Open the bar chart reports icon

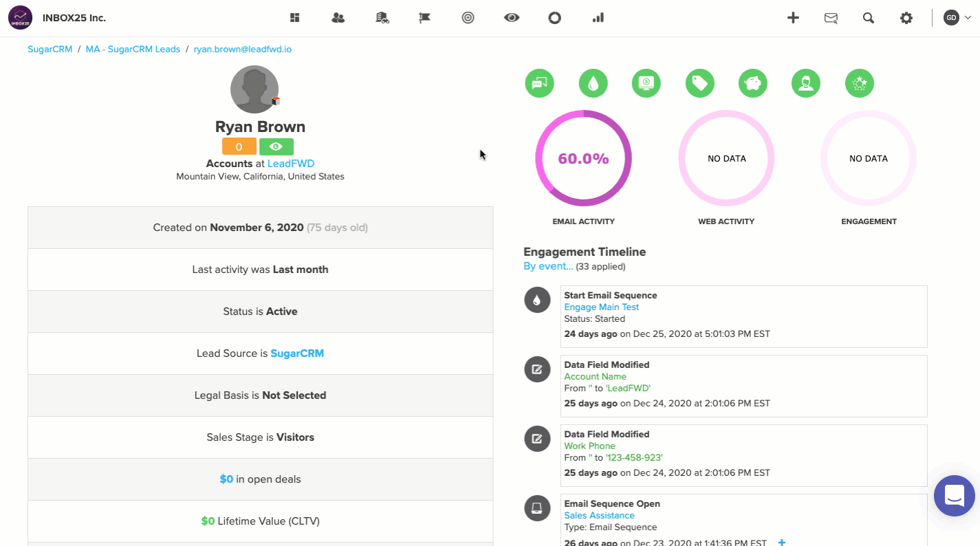coord(598,18)
